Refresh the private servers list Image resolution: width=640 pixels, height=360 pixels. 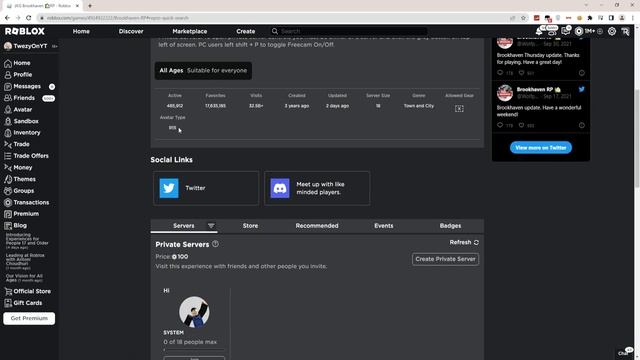[464, 242]
